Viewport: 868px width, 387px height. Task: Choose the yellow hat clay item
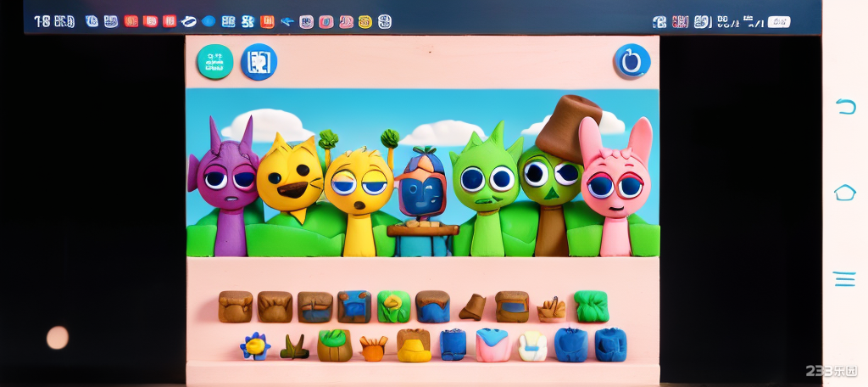414,345
